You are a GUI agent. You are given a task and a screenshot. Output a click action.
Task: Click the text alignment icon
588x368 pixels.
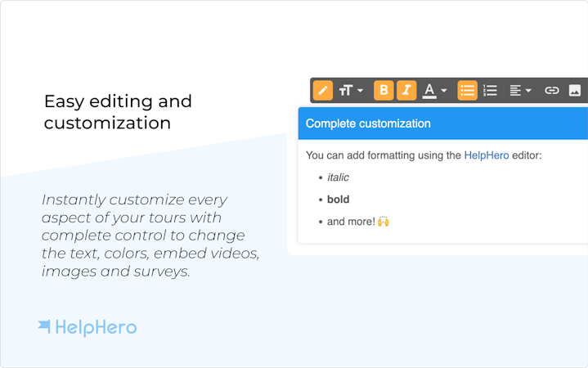515,91
